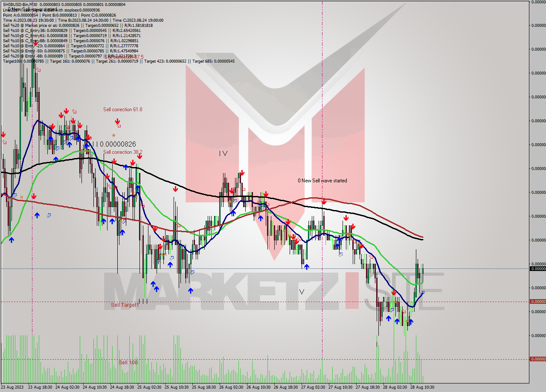Screen dimensions: 546x392
Task: Click the red Sell Target1 price tag on axis
Action: click(x=537, y=301)
